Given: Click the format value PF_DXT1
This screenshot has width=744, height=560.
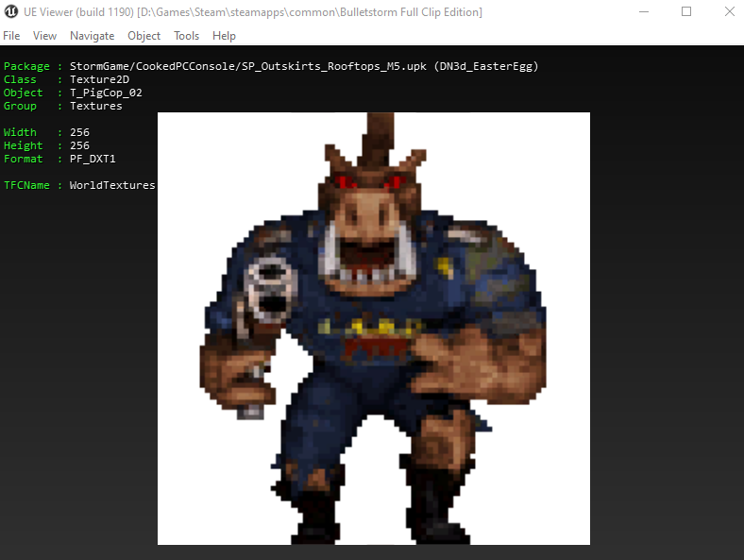Looking at the screenshot, I should click(93, 159).
